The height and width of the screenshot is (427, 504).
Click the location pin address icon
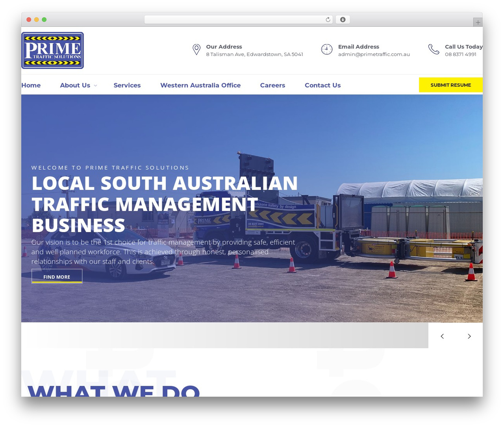[x=196, y=50]
